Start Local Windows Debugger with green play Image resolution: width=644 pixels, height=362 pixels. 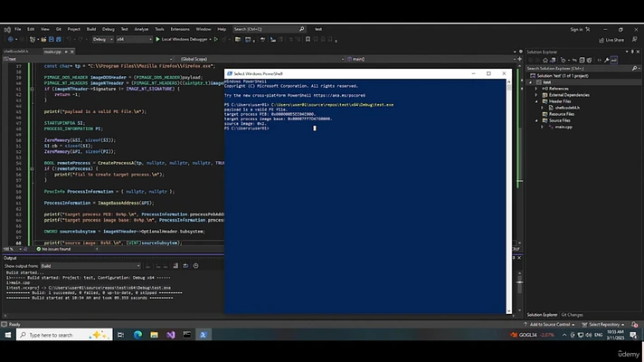[x=156, y=39]
